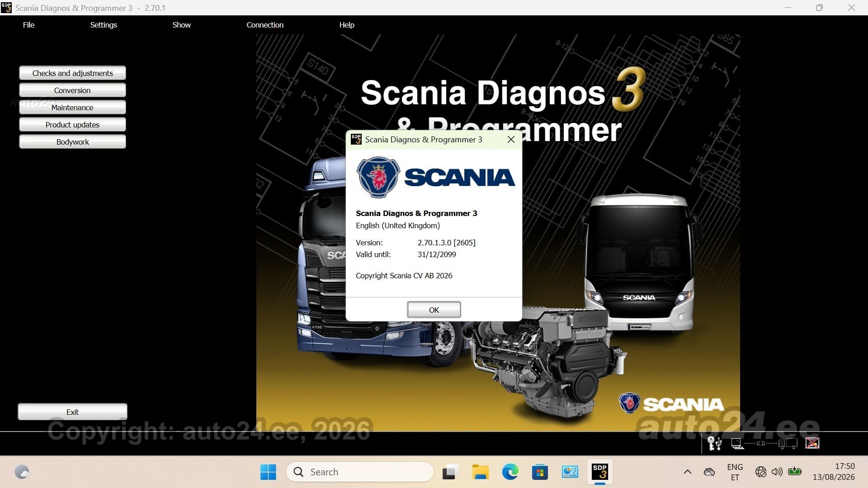Open the Maintenance section

[72, 108]
